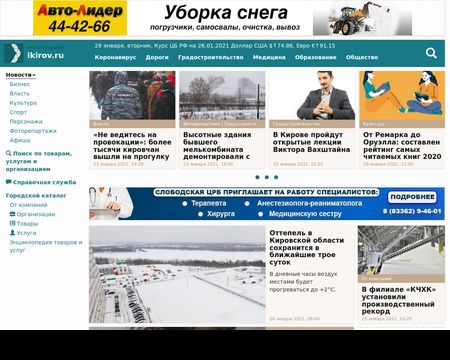Open headline about лекции Виктора Вахштайна

click(x=312, y=142)
